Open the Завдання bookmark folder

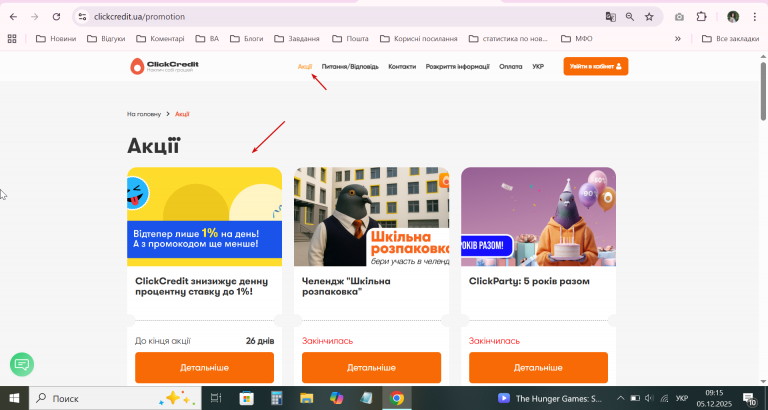point(297,38)
